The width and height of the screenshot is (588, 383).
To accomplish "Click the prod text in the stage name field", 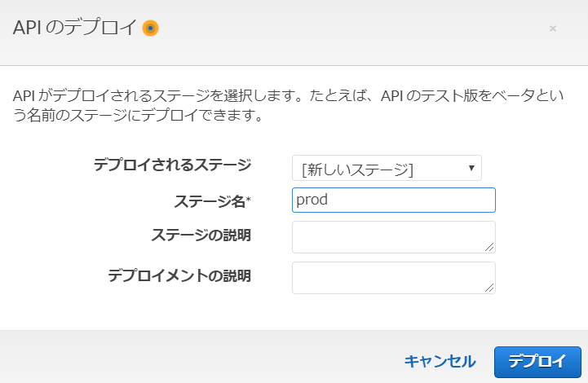I will (x=312, y=200).
